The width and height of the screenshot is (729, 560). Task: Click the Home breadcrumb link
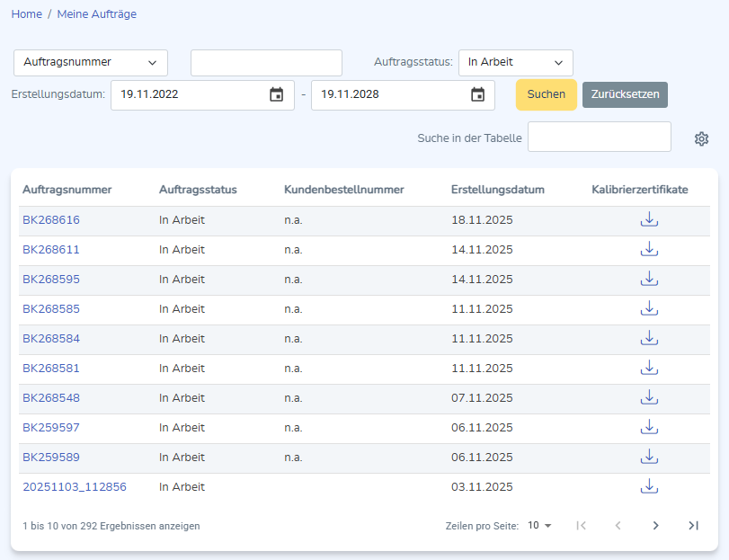pyautogui.click(x=26, y=14)
